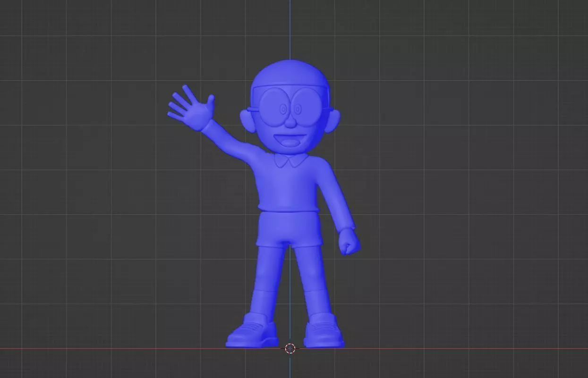The width and height of the screenshot is (588, 378).
Task: Click the 3D cursor at the origin
Action: click(x=290, y=349)
